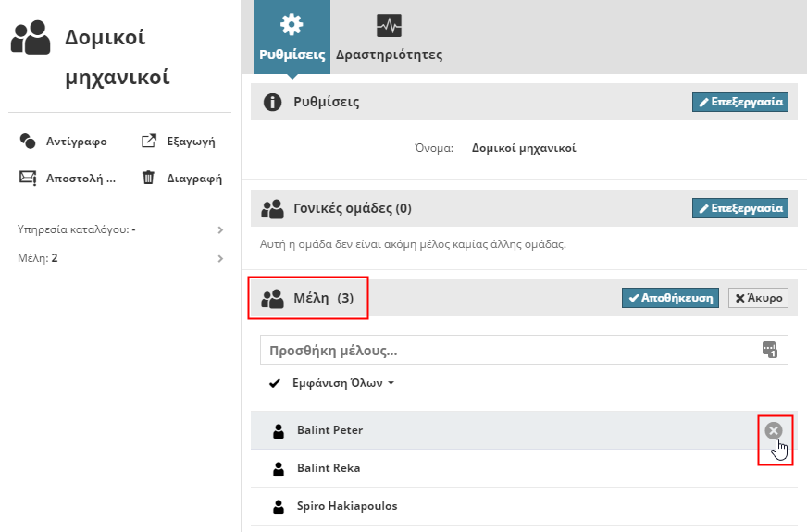The image size is (807, 532).
Task: Expand the Μέλη row in sidebar
Action: pos(220,258)
